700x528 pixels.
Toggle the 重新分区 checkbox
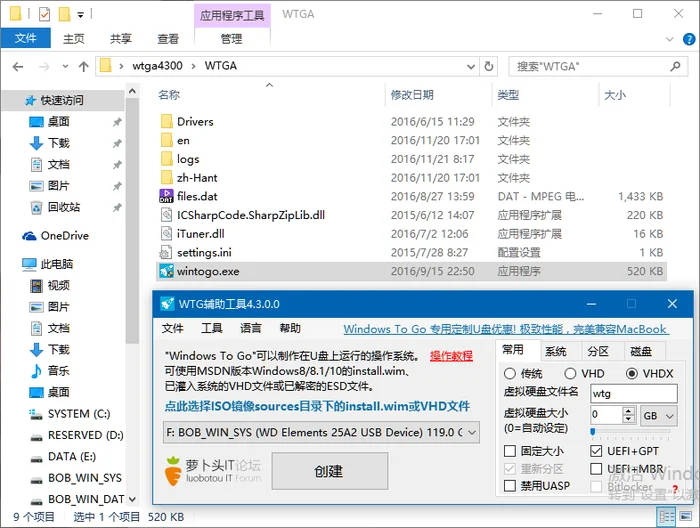coord(510,469)
